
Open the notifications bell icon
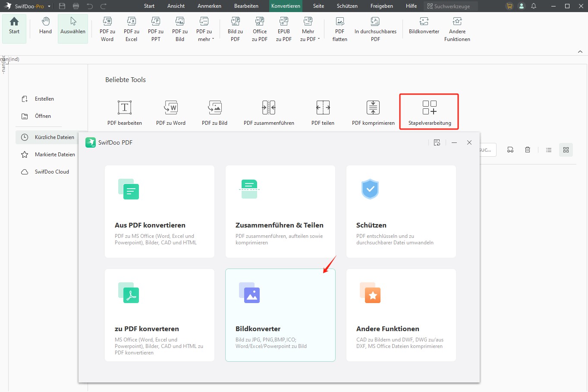(534, 6)
